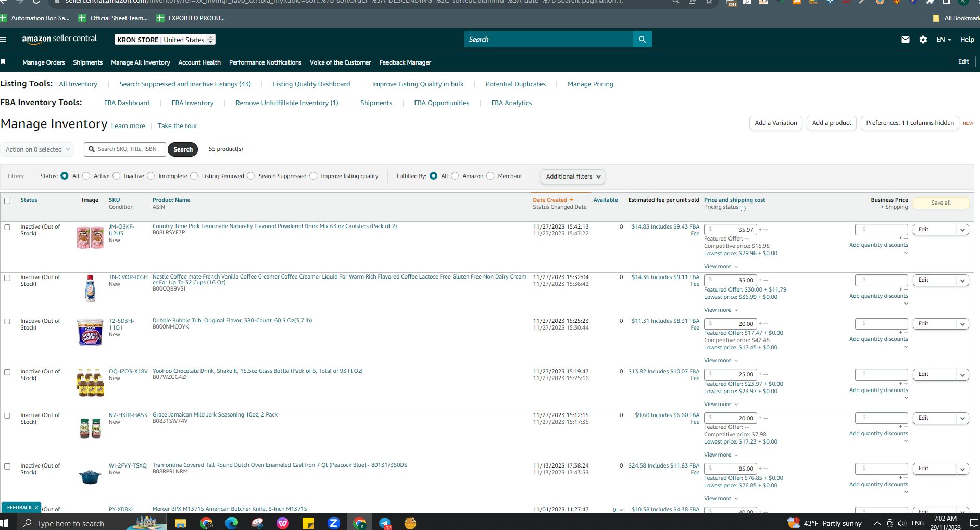Close the Feedback tab
The image size is (980, 530).
tap(36, 508)
